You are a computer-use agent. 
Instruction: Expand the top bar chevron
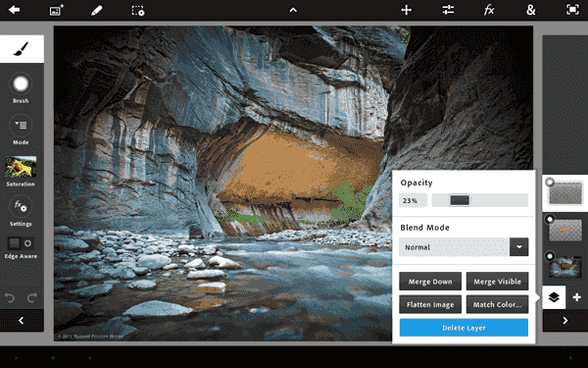tap(293, 10)
